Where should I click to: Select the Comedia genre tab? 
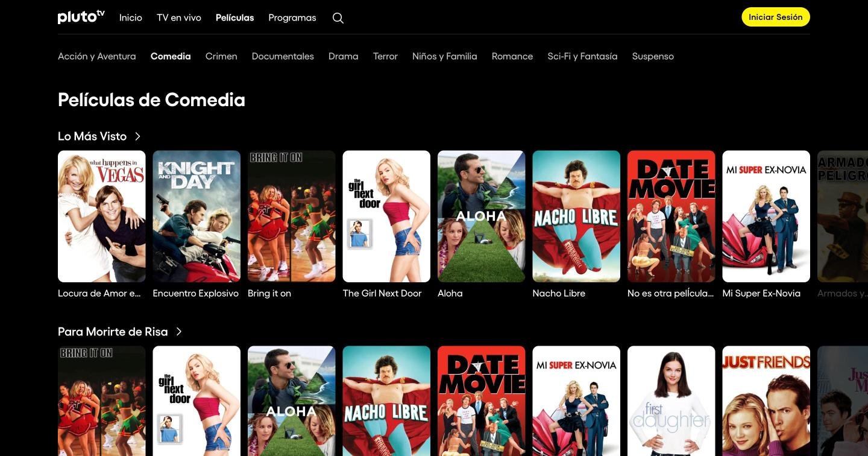(171, 56)
